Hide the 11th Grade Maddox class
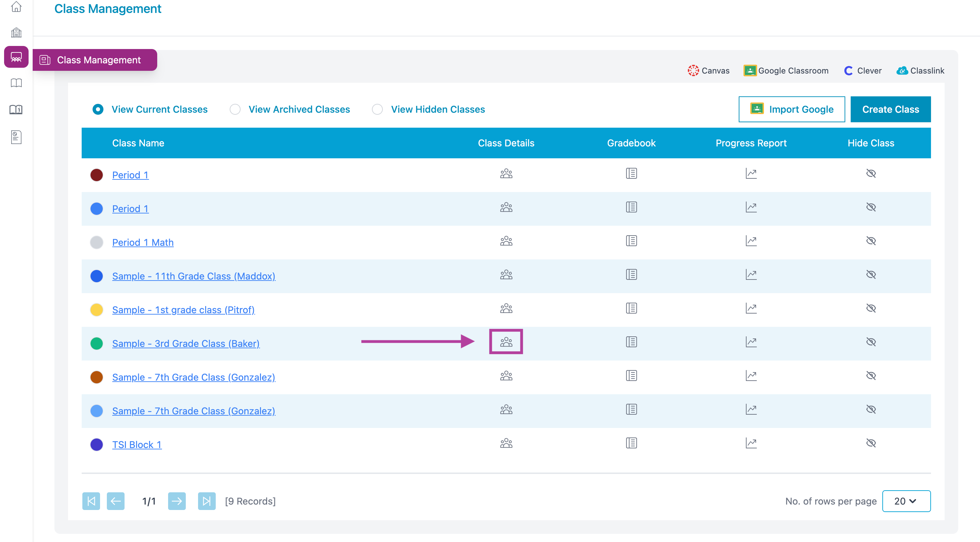The image size is (980, 542). [871, 274]
